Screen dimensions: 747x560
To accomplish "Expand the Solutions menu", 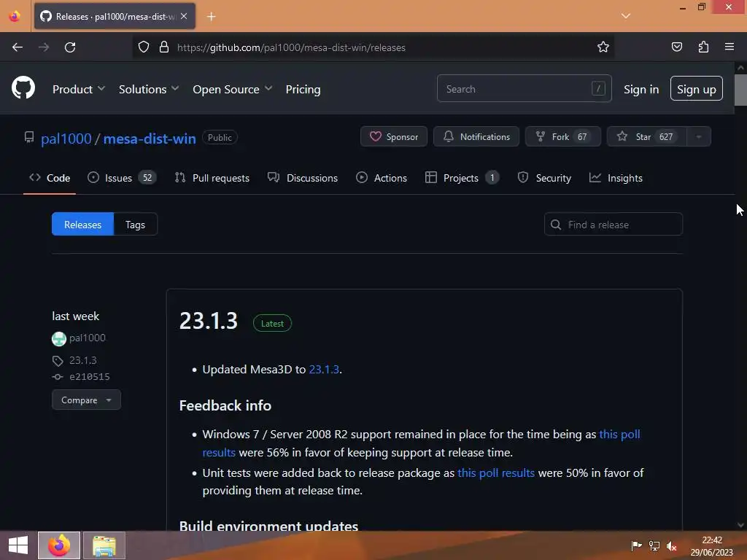I will pyautogui.click(x=149, y=89).
